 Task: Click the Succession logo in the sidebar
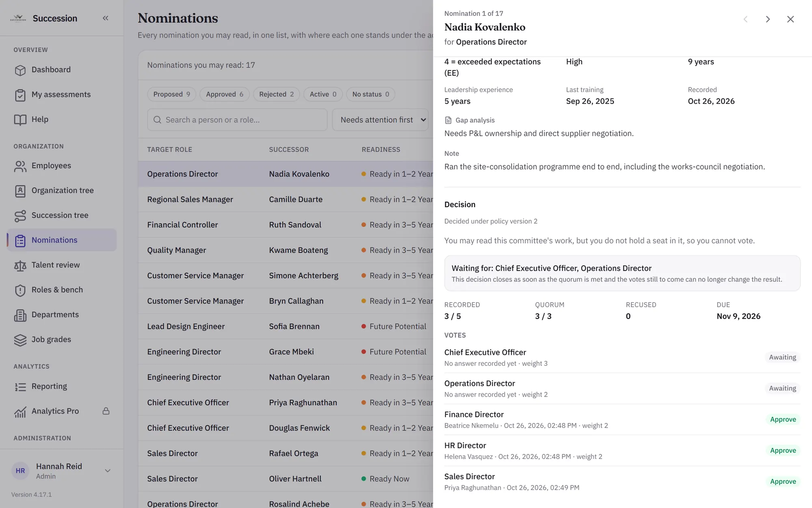coord(18,18)
